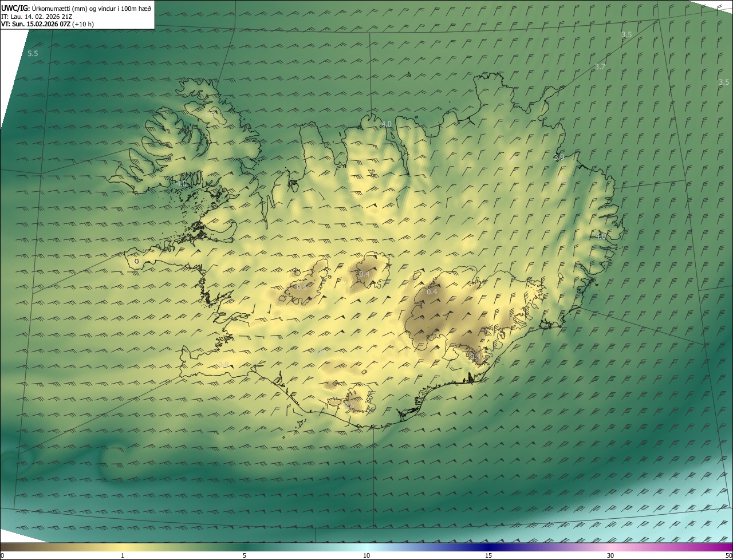Click the '1' tick on the colour scale
This screenshot has height=560, width=733.
pos(123,555)
